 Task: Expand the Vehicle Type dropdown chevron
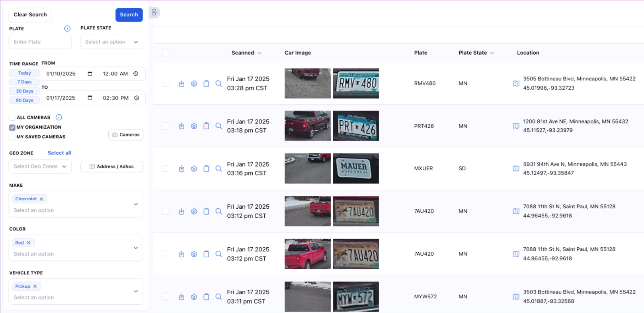coord(136,291)
